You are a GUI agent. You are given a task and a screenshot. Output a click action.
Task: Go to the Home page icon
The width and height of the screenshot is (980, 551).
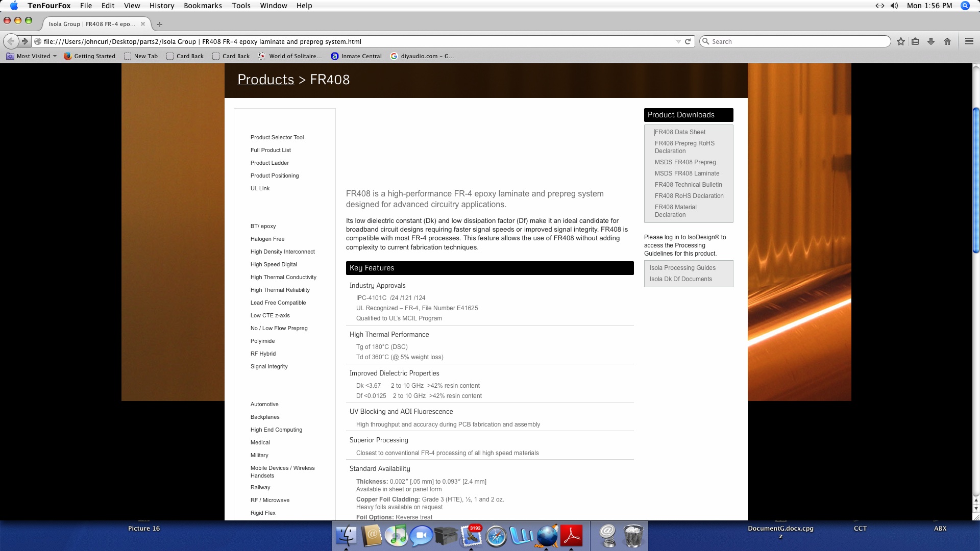click(947, 41)
